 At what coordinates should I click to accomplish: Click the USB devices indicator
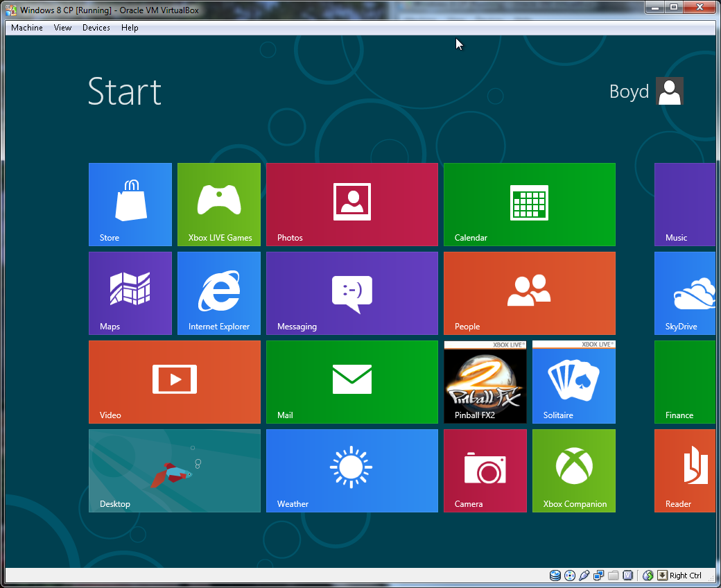[x=584, y=576]
